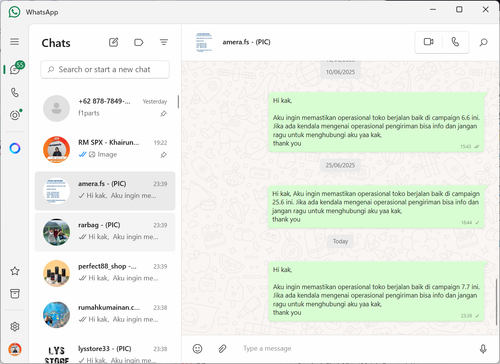This screenshot has width=500, height=364.
Task: Attach a file with paperclip icon
Action: point(222,349)
